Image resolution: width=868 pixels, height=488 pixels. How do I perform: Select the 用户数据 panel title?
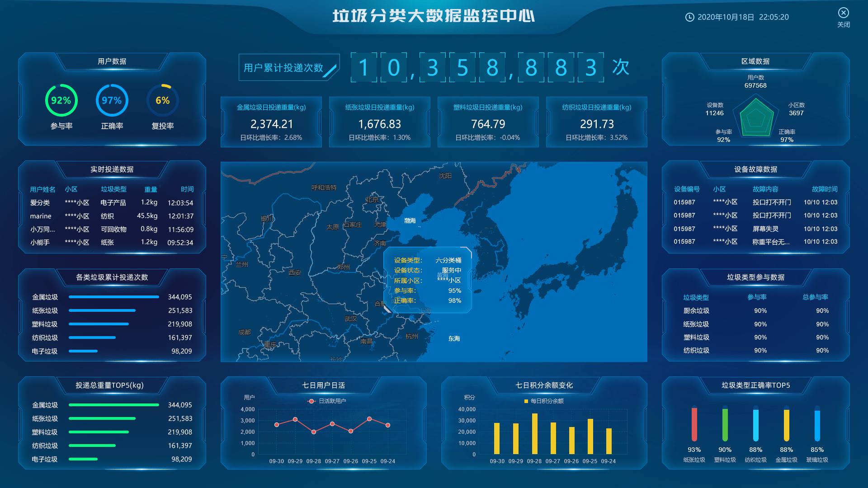(x=112, y=61)
